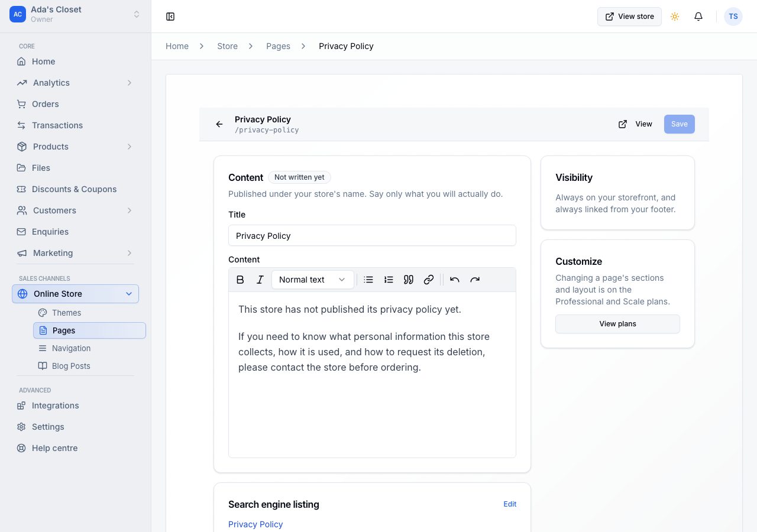Open the Privacy Policy search listing link
757x532 pixels.
(x=255, y=524)
